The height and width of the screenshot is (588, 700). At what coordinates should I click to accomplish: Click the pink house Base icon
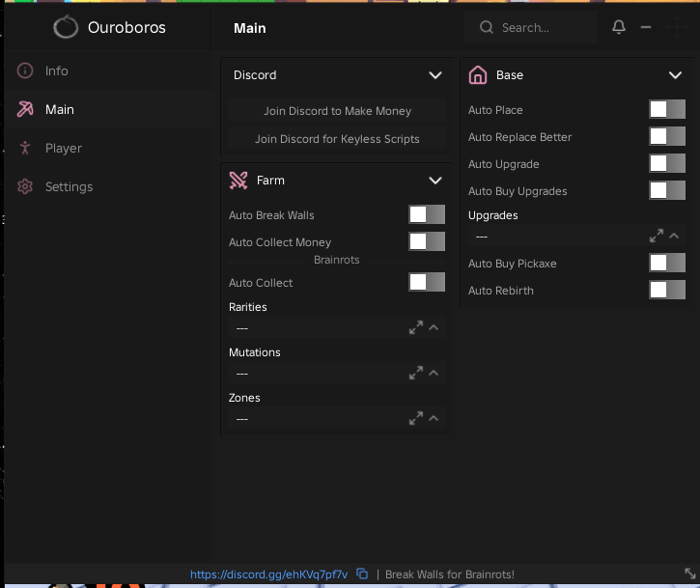point(478,74)
